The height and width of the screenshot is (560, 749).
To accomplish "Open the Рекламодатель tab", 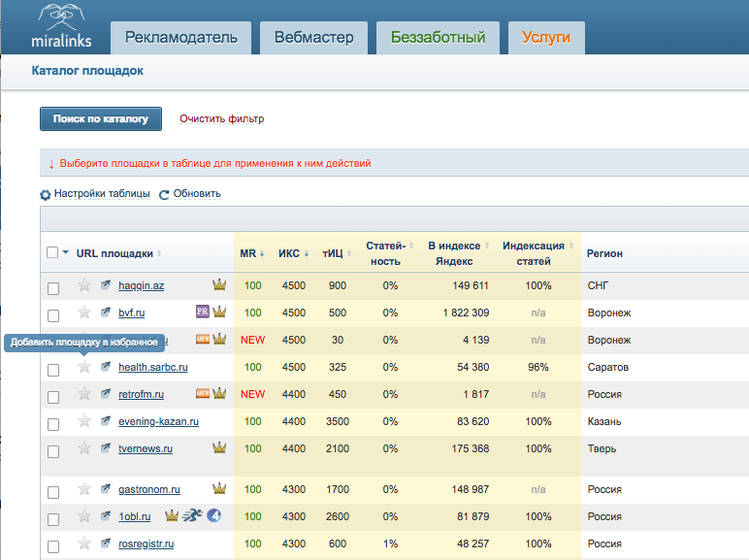I will click(181, 38).
